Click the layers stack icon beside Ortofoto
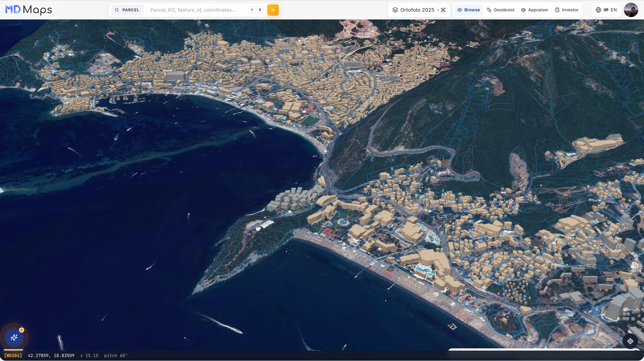 (395, 10)
